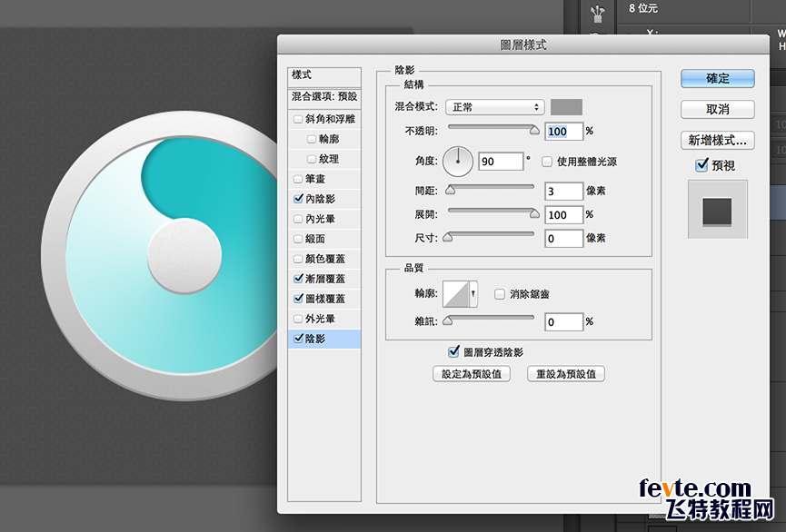Uncheck the 陰影 style checkbox
Screen dimensions: 786x532
tap(298, 339)
